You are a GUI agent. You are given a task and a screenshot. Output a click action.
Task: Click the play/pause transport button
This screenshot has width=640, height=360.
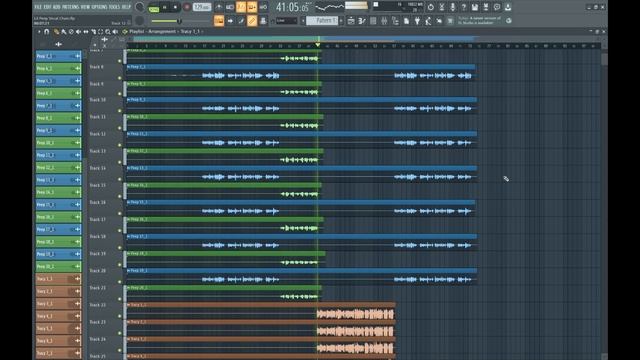[164, 7]
